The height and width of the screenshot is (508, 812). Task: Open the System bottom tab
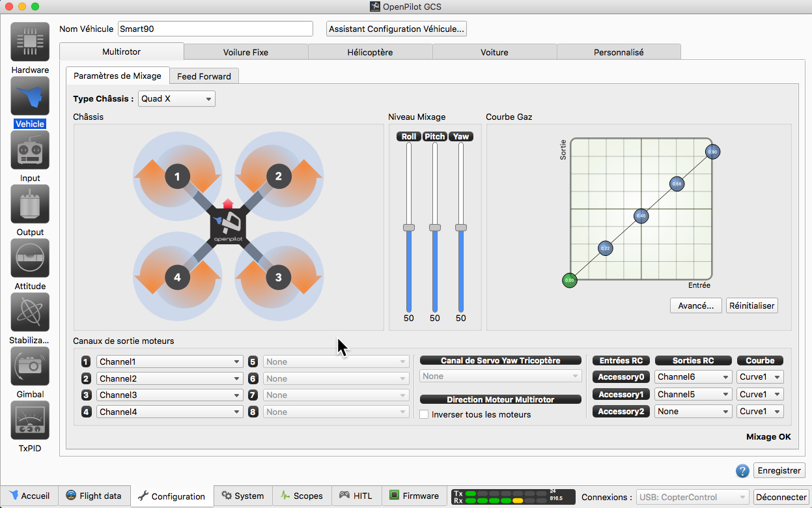[243, 496]
